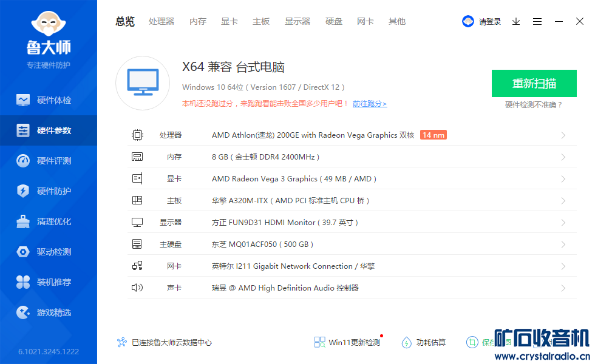Select 方正 FUN9D31 HDMI Monitor text
595x364 pixels.
click(x=285, y=222)
